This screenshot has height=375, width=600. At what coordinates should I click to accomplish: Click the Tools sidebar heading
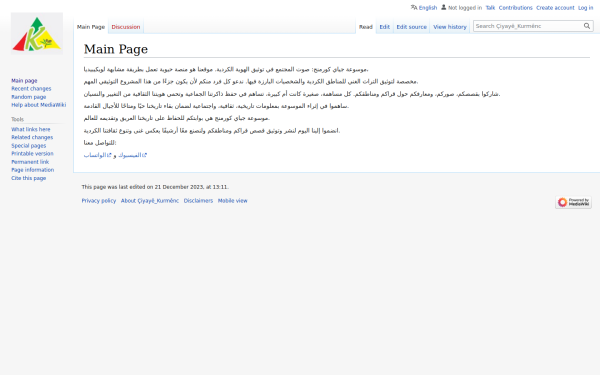click(17, 119)
